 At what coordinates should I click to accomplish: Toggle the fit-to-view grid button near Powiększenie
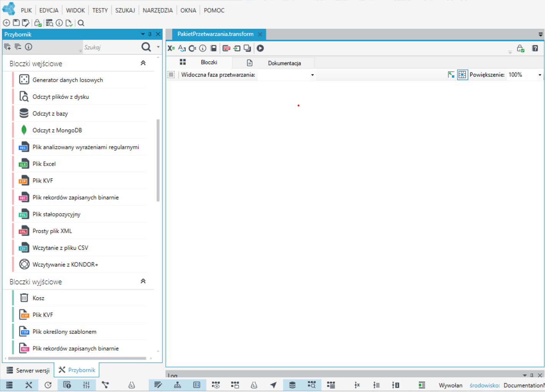pyautogui.click(x=462, y=75)
